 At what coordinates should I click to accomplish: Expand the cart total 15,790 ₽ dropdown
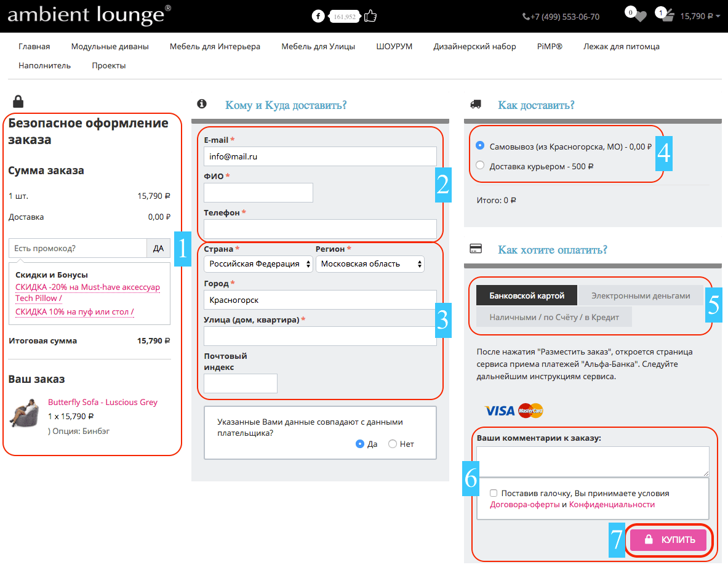[700, 16]
